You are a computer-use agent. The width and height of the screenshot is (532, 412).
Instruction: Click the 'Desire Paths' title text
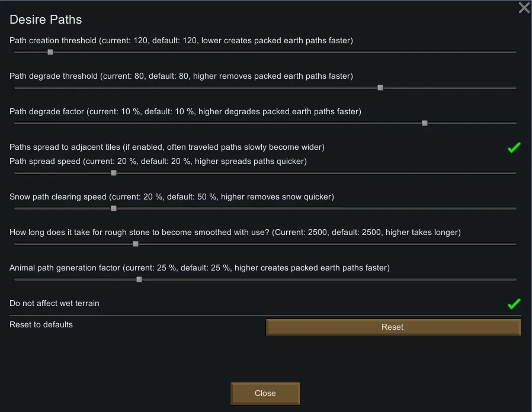(46, 20)
